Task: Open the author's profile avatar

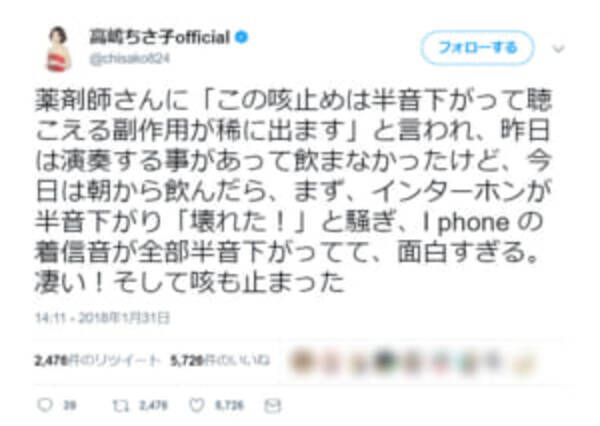Action: (59, 49)
